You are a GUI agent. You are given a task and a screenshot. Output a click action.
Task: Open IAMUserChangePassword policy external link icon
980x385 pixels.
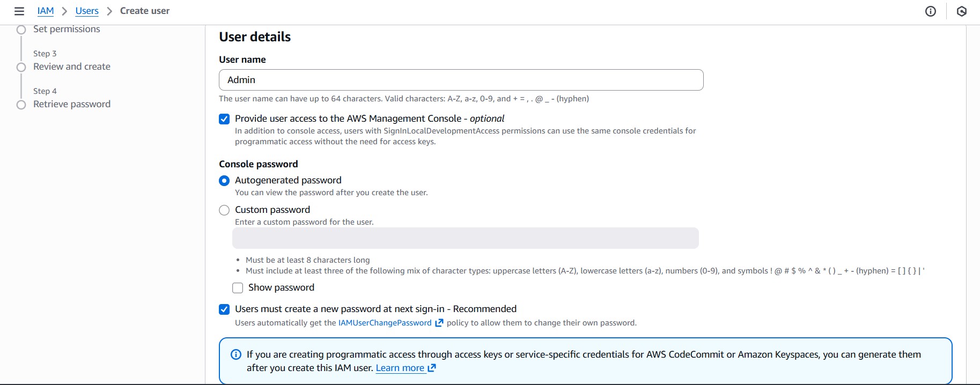(439, 322)
